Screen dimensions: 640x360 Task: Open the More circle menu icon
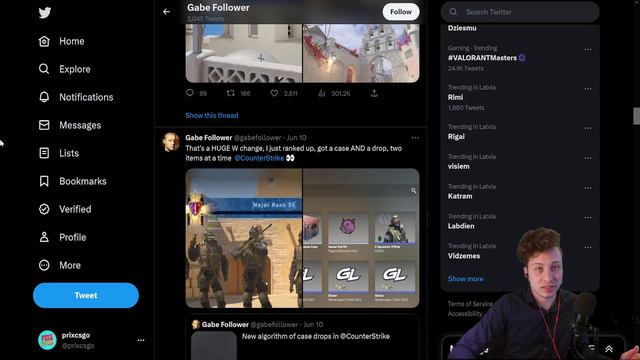44,265
